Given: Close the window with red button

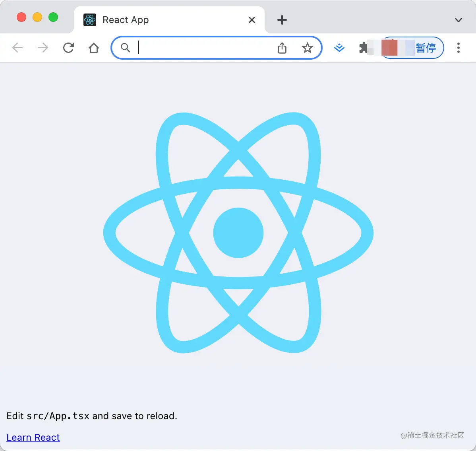Looking at the screenshot, I should point(21,17).
